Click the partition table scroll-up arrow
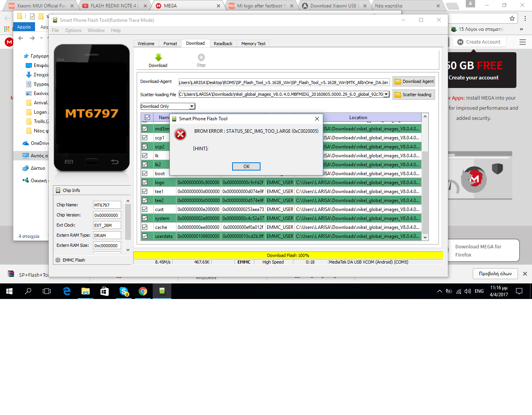The height and width of the screenshot is (415, 532). click(425, 116)
